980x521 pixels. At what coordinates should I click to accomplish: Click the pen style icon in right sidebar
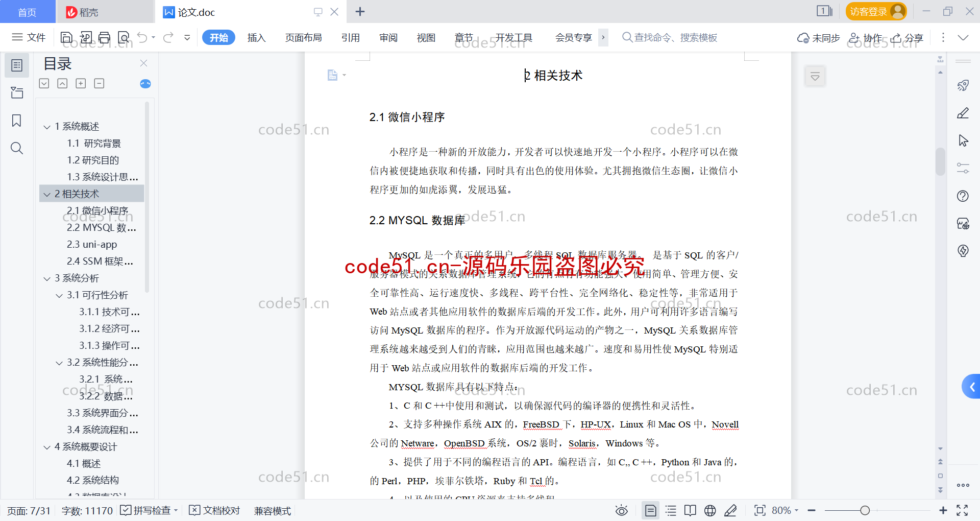coord(963,113)
